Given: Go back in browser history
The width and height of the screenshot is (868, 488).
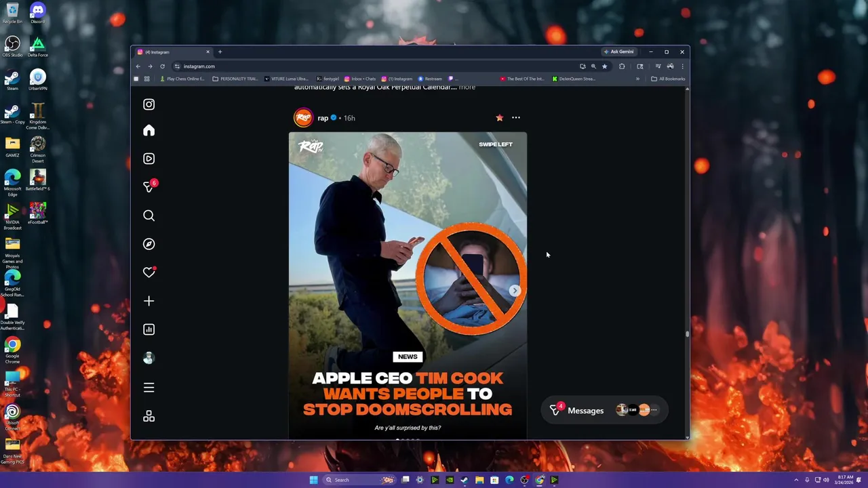Looking at the screenshot, I should point(138,66).
